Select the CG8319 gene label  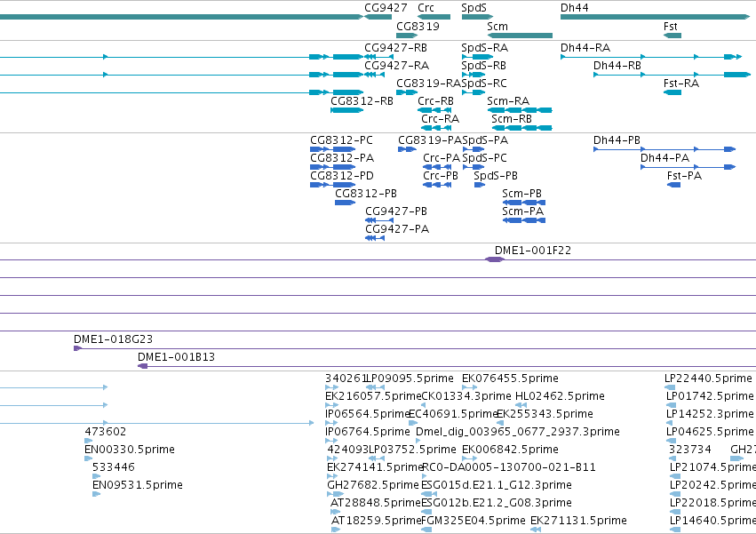(418, 26)
